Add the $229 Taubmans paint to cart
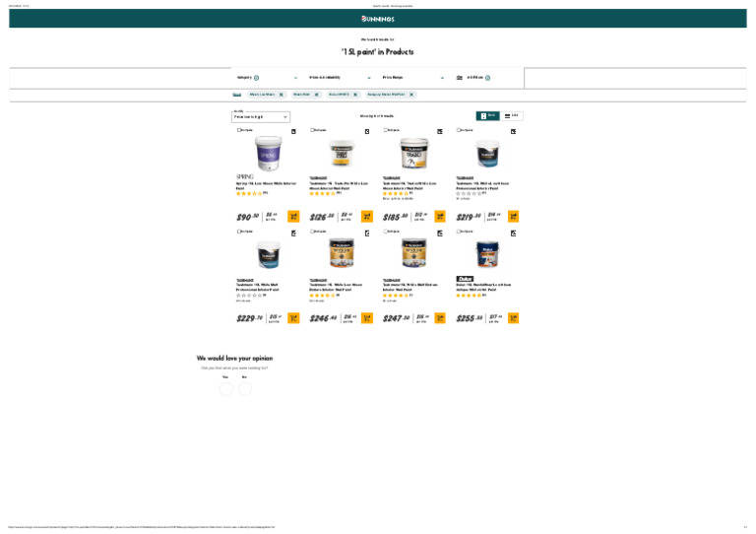 293,318
